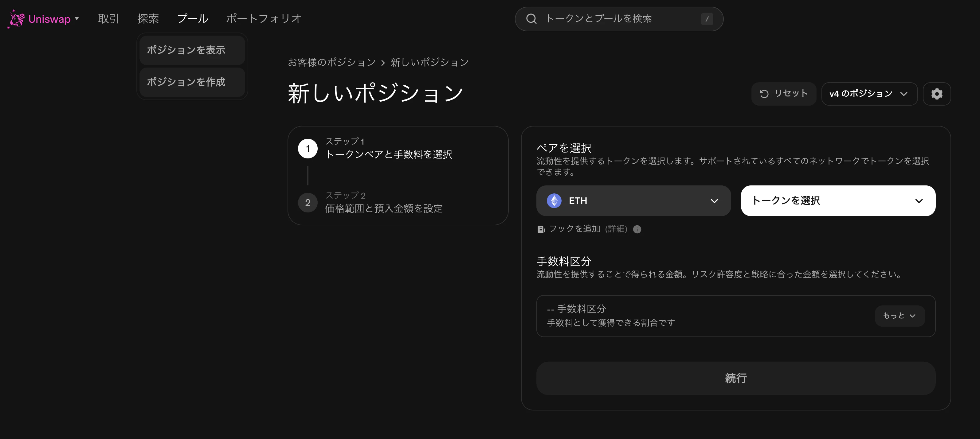This screenshot has height=439, width=980.
Task: Open the info tooltip icon next to 詳細
Action: (637, 229)
